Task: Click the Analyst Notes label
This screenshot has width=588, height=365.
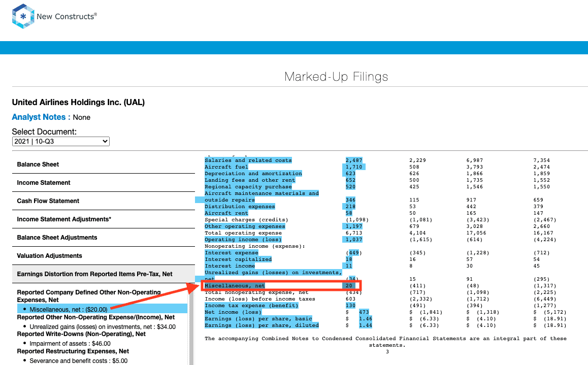Action: pos(41,117)
